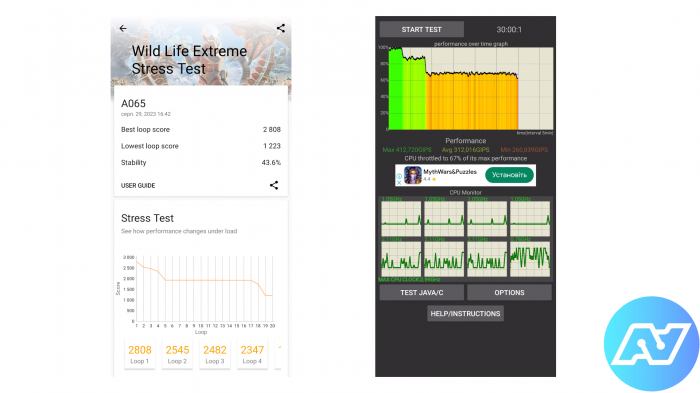Image resolution: width=700 pixels, height=393 pixels.
Task: Select Loop 3 score card 2482
Action: point(215,354)
